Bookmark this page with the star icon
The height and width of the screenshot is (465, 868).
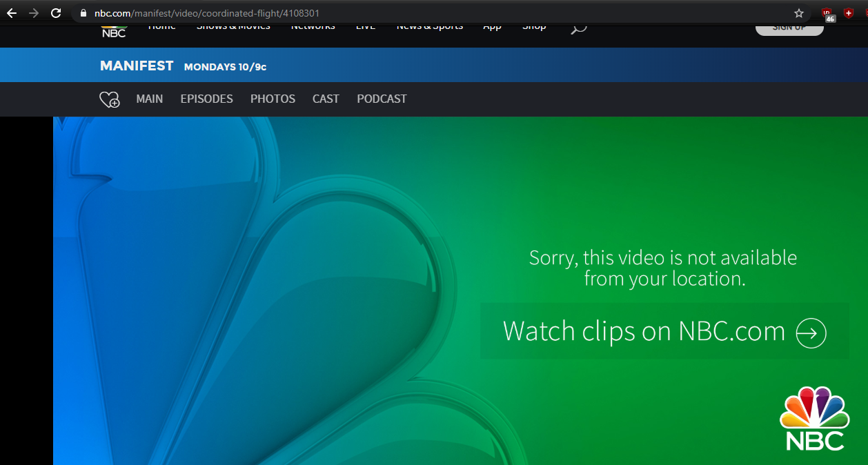pyautogui.click(x=799, y=13)
